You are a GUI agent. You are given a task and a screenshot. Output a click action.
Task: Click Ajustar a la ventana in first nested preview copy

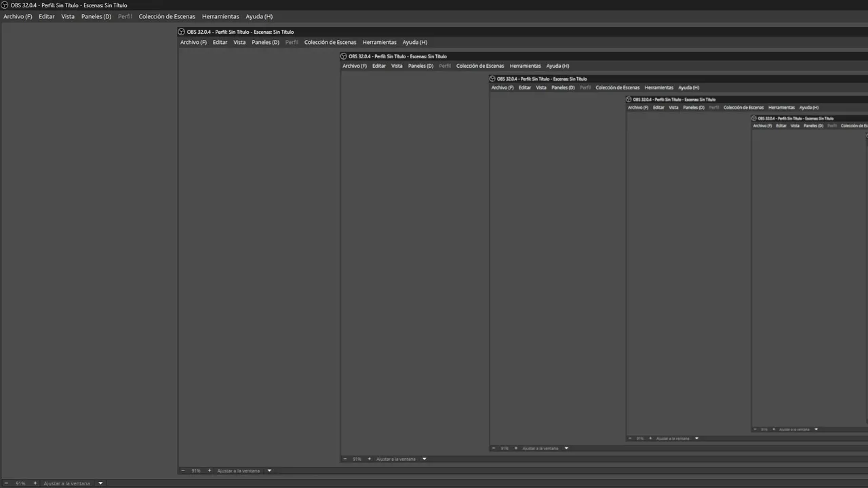point(239,470)
